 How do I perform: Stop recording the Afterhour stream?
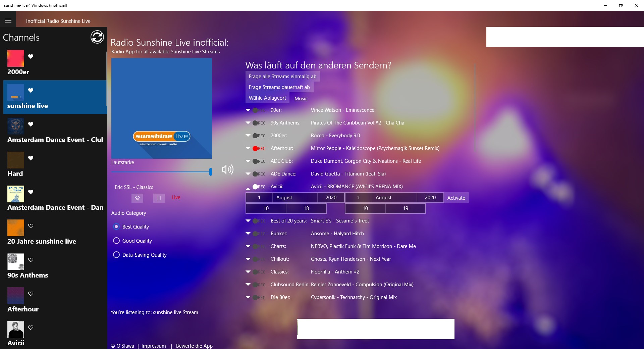(x=259, y=148)
